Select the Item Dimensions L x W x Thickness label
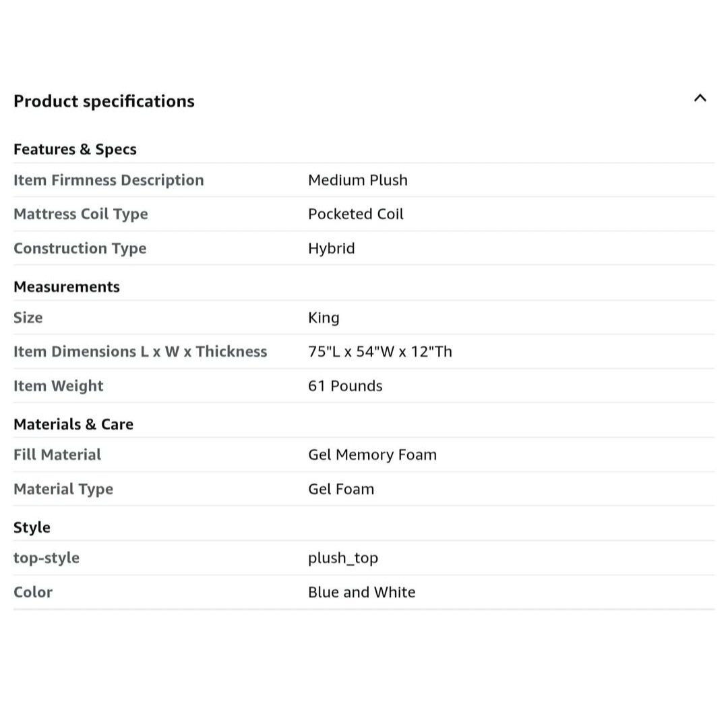The height and width of the screenshot is (702, 728). click(x=140, y=351)
